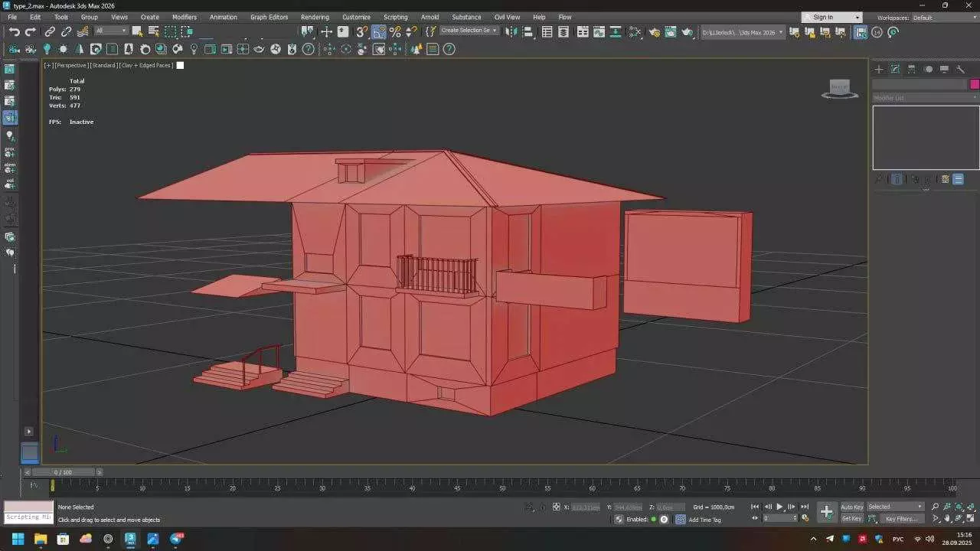Click the Undo arrow icon
This screenshot has height=551, width=980.
coord(14,31)
